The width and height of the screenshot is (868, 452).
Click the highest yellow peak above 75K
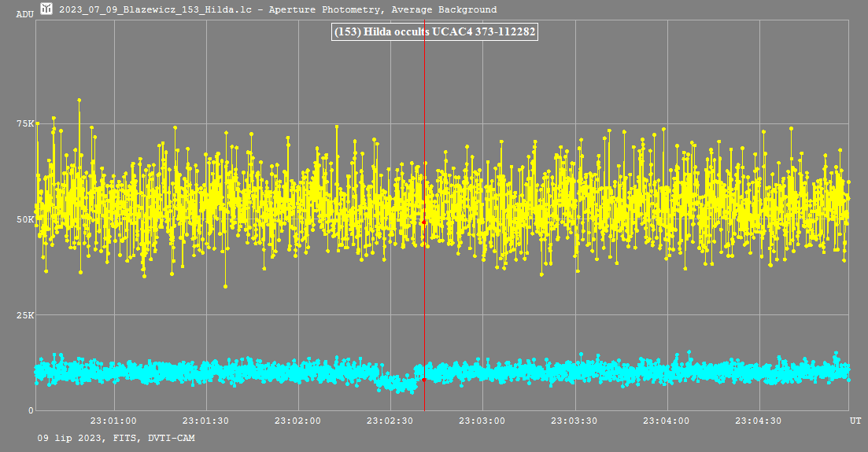pos(79,101)
